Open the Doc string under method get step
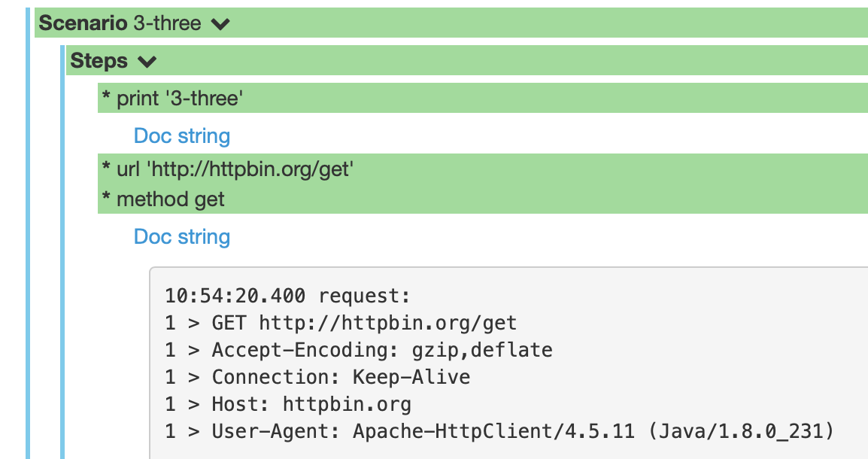The width and height of the screenshot is (868, 459). [x=182, y=236]
